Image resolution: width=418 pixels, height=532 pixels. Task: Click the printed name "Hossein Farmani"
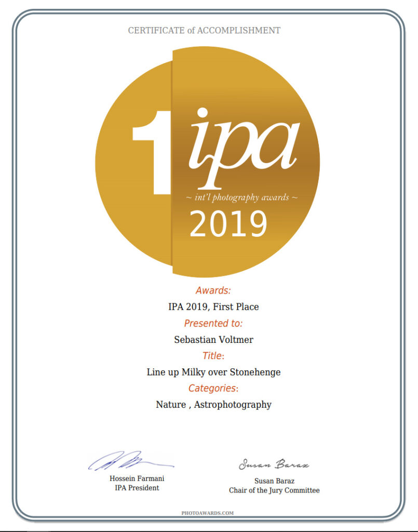tap(137, 478)
